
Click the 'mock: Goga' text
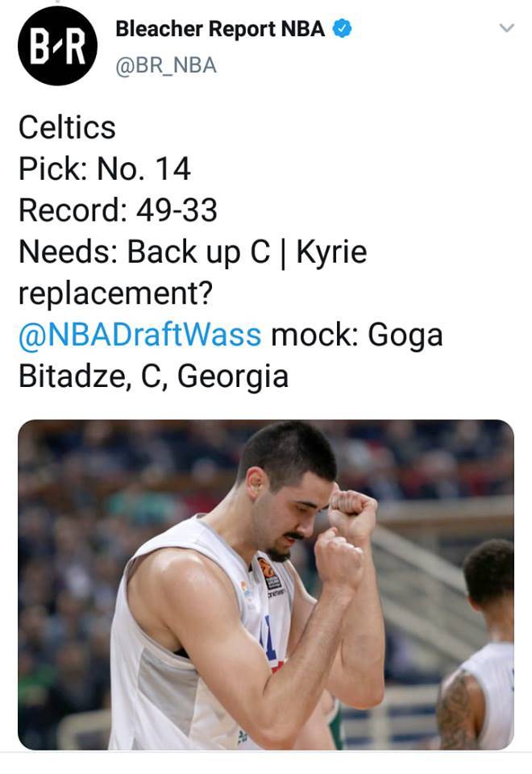pyautogui.click(x=356, y=335)
